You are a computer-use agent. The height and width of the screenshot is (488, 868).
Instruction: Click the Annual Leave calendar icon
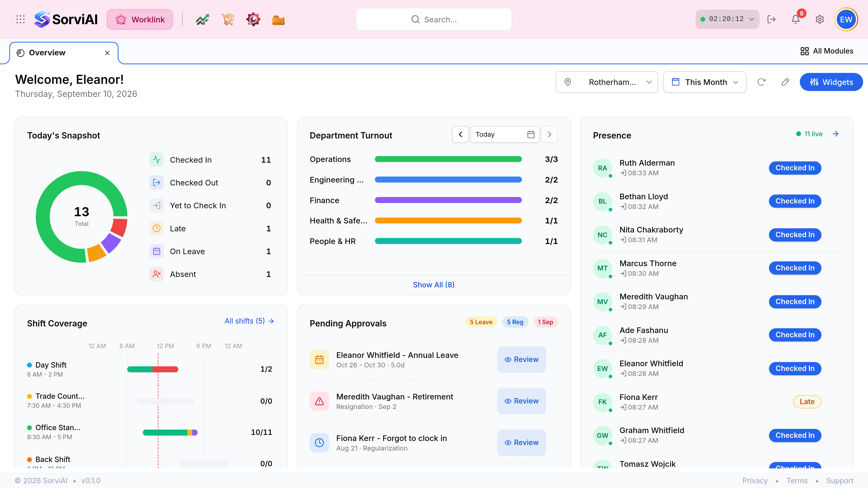pyautogui.click(x=319, y=360)
